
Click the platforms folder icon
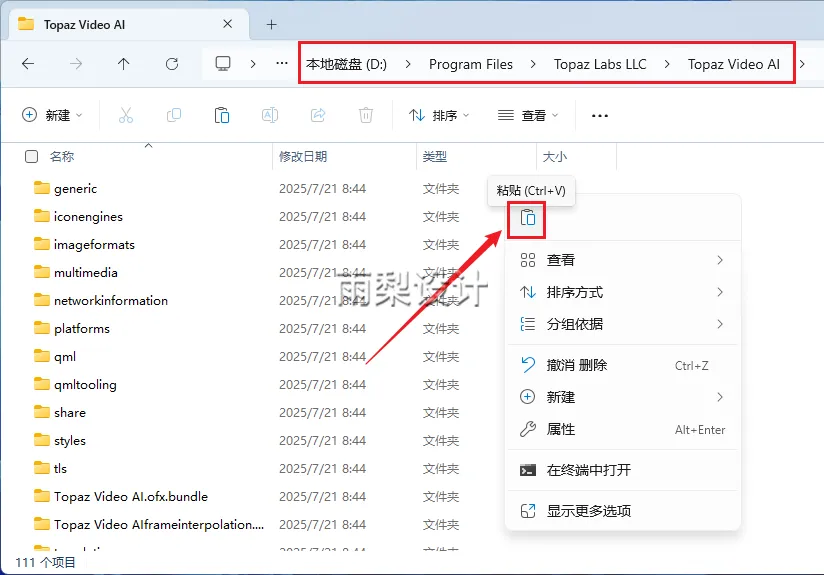(42, 328)
